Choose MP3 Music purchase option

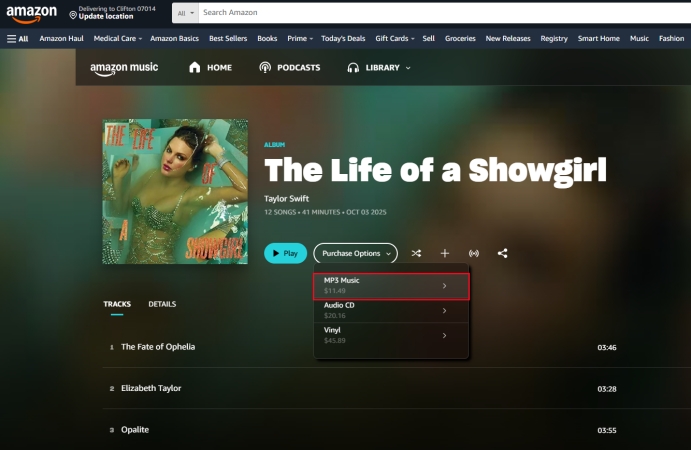pyautogui.click(x=391, y=286)
